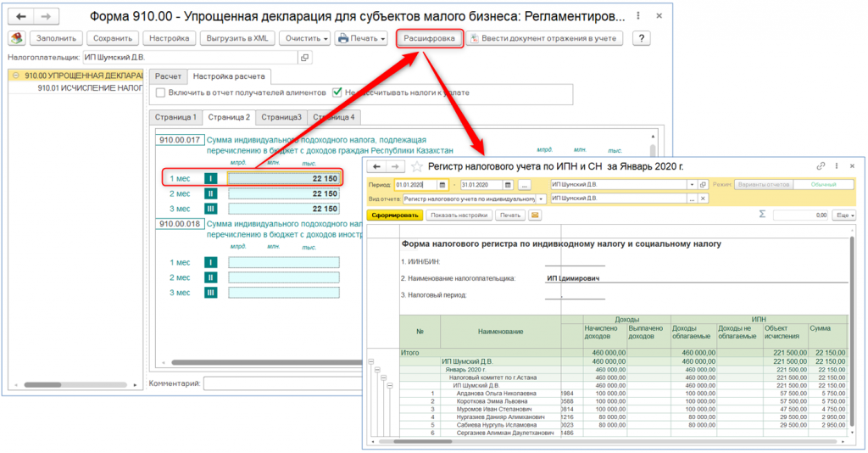Open Страница3 tab
This screenshot has height=453, width=868.
pos(281,117)
